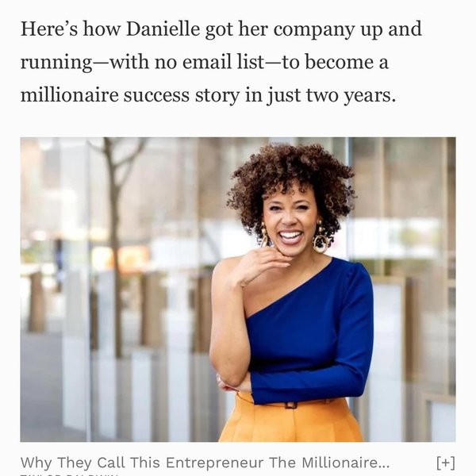Click the word 'Here's' starting the paragraph
Viewport: 476px width, 476px height.
[x=45, y=30]
